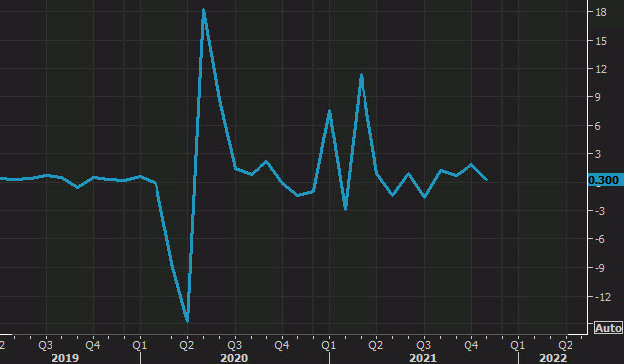
Task: Click the Auto scale button
Action: [608, 328]
